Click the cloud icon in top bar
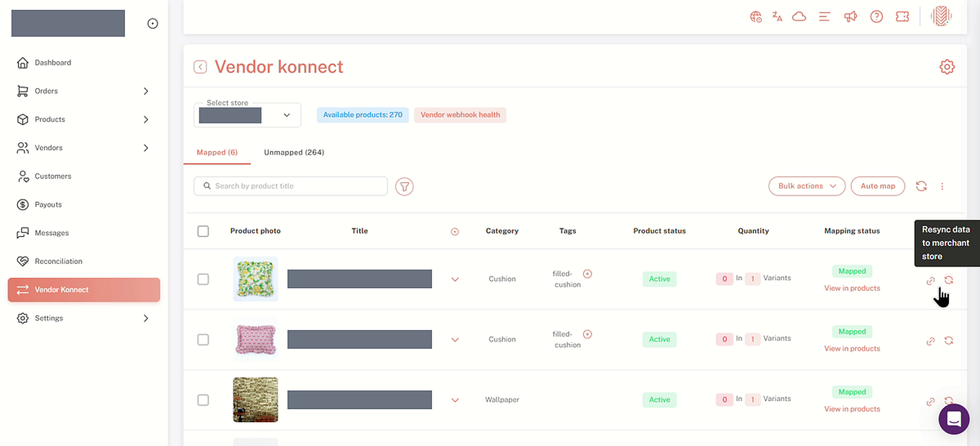Image resolution: width=980 pixels, height=446 pixels. pos(799,17)
